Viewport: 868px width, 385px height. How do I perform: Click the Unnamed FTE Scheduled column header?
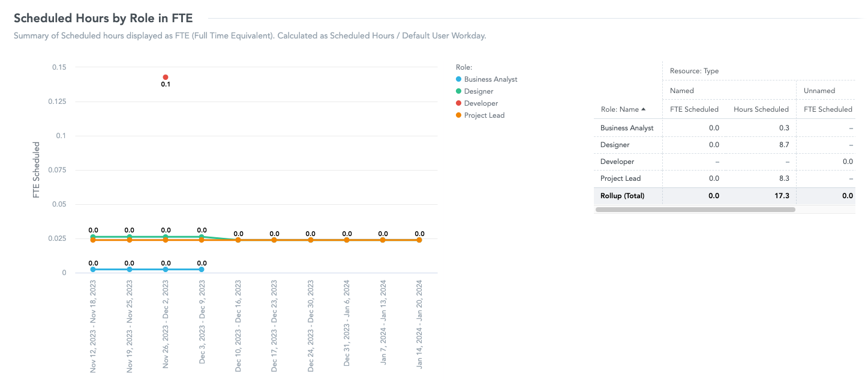(x=827, y=109)
